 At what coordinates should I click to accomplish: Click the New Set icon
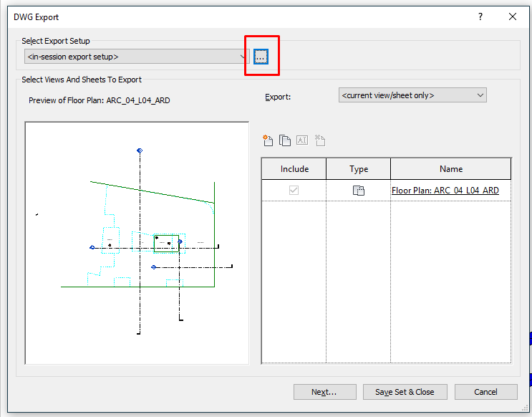coord(268,140)
